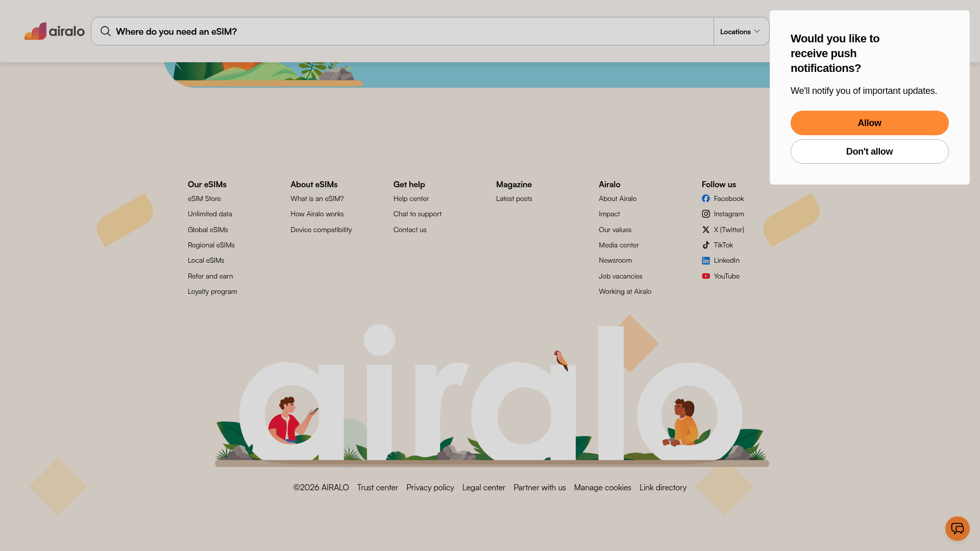Click the Follow us heading
This screenshot has width=980, height=551.
pos(719,184)
